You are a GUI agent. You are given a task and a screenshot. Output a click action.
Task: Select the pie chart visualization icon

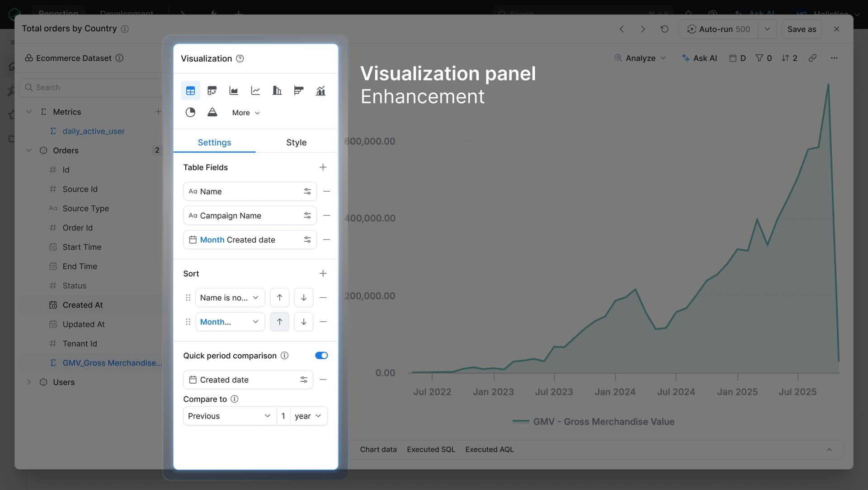[x=190, y=112]
